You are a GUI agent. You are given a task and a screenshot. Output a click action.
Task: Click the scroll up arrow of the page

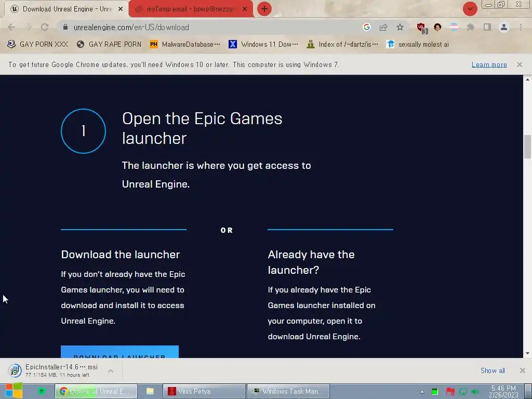click(x=527, y=79)
